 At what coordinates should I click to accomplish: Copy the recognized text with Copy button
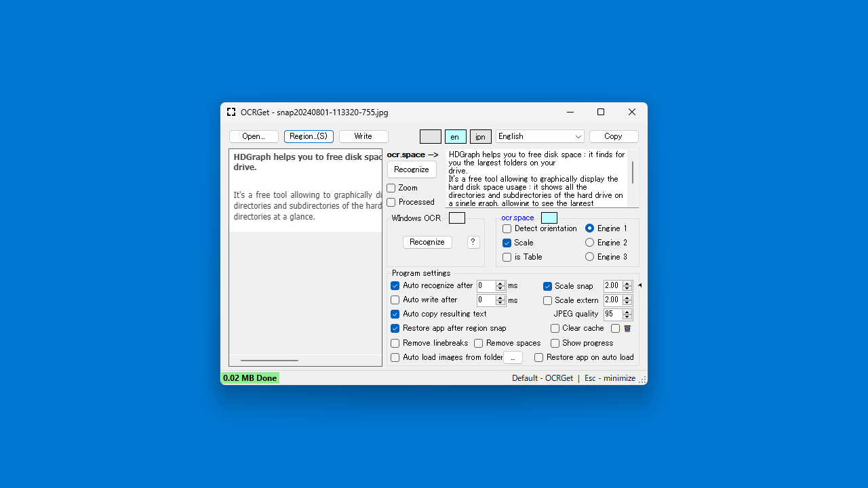tap(614, 136)
